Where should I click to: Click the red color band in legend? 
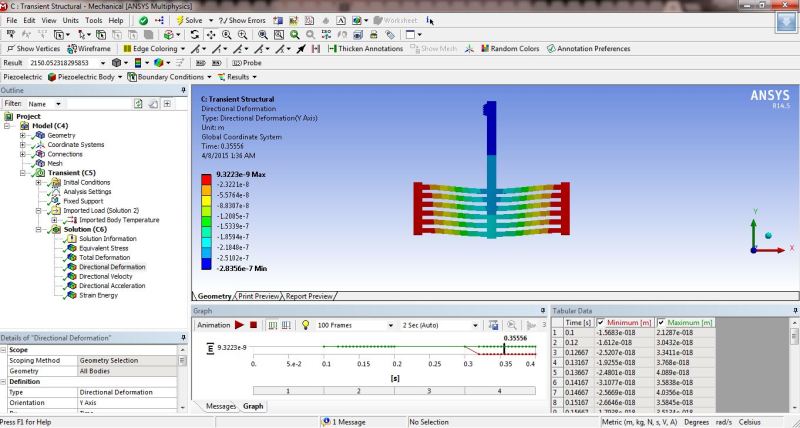tap(206, 180)
